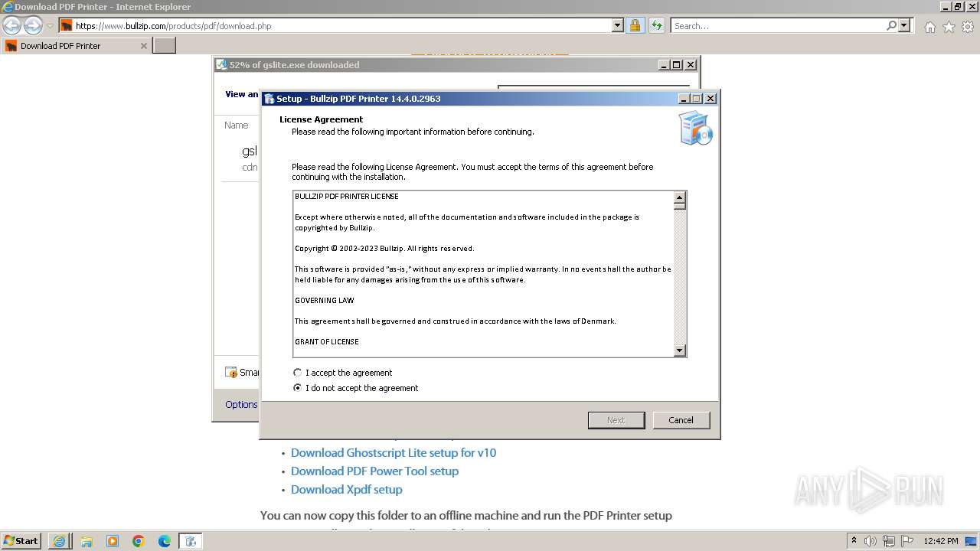Click the taskbar clock 12:42 PM
The height and width of the screenshot is (551, 980).
(x=941, y=541)
